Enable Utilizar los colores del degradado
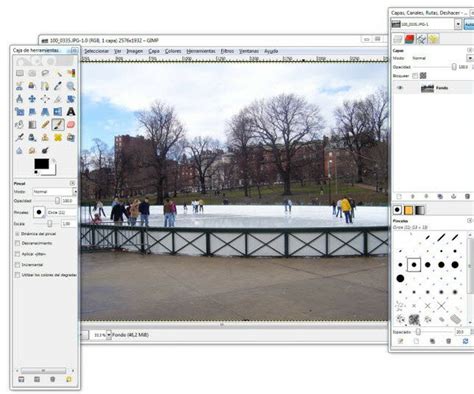This screenshot has width=474, height=394. (x=17, y=275)
